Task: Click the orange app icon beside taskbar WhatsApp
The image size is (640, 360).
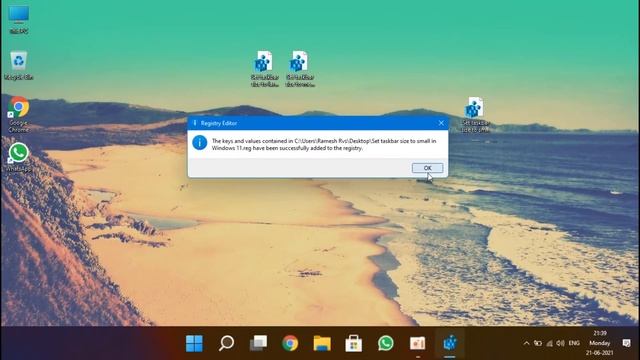Action: [x=418, y=343]
